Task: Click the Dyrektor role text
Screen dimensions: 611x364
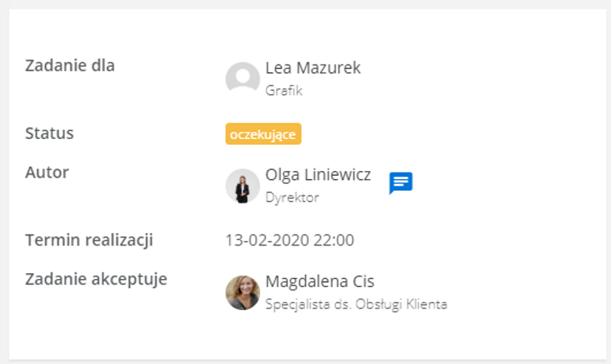Action: pyautogui.click(x=292, y=197)
